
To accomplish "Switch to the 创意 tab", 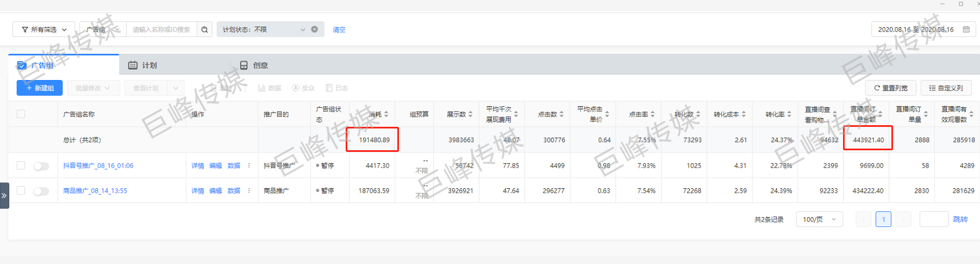I will [254, 65].
